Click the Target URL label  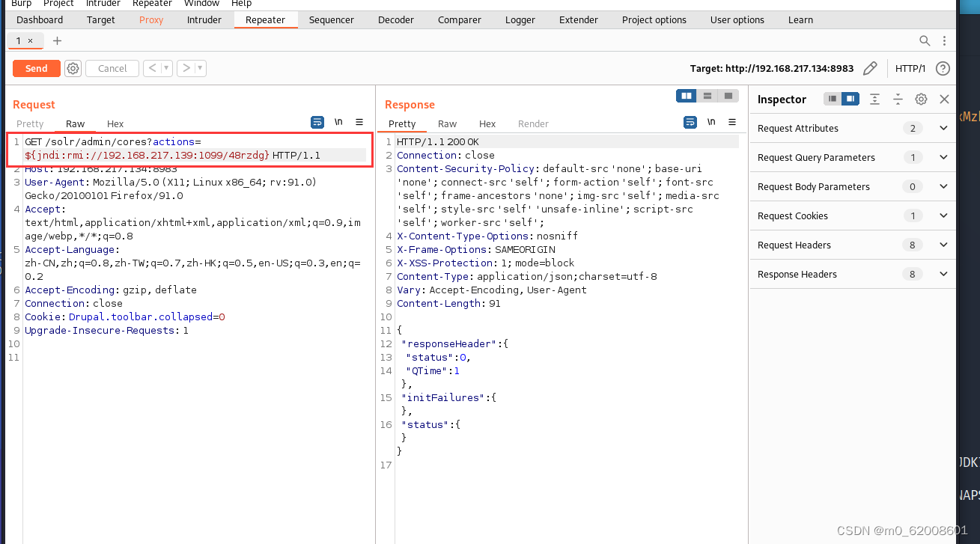click(x=772, y=68)
